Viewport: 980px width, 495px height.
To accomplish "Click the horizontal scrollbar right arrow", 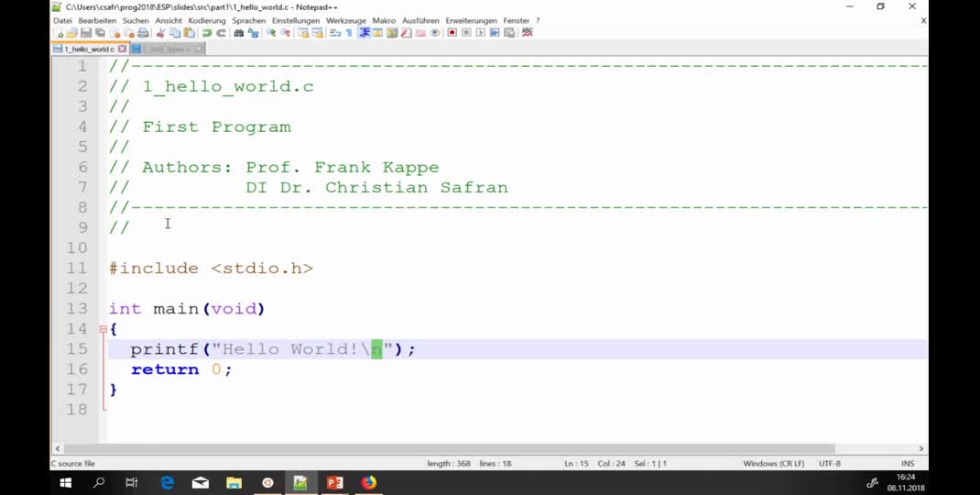I will pyautogui.click(x=920, y=448).
